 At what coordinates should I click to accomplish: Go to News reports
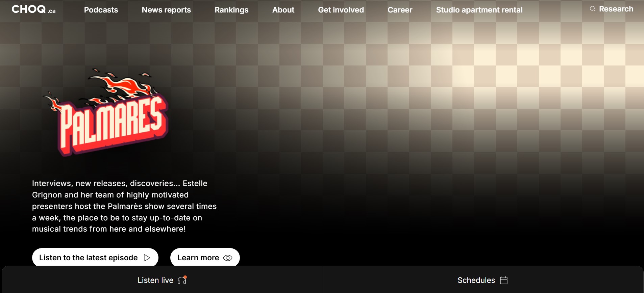166,10
